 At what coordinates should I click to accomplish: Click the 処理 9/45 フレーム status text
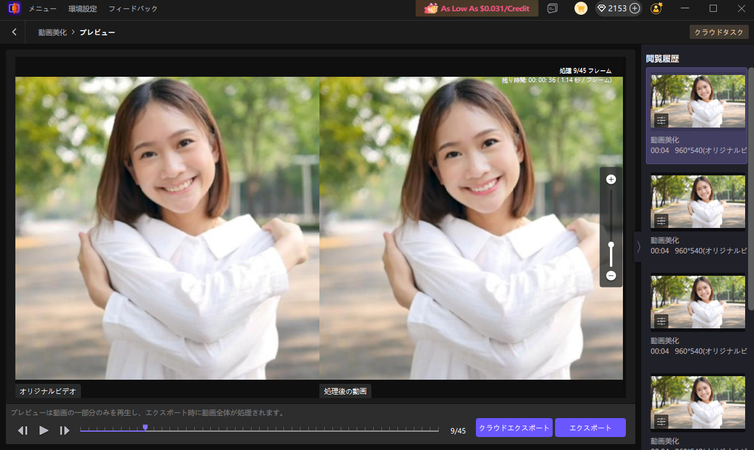coord(585,71)
